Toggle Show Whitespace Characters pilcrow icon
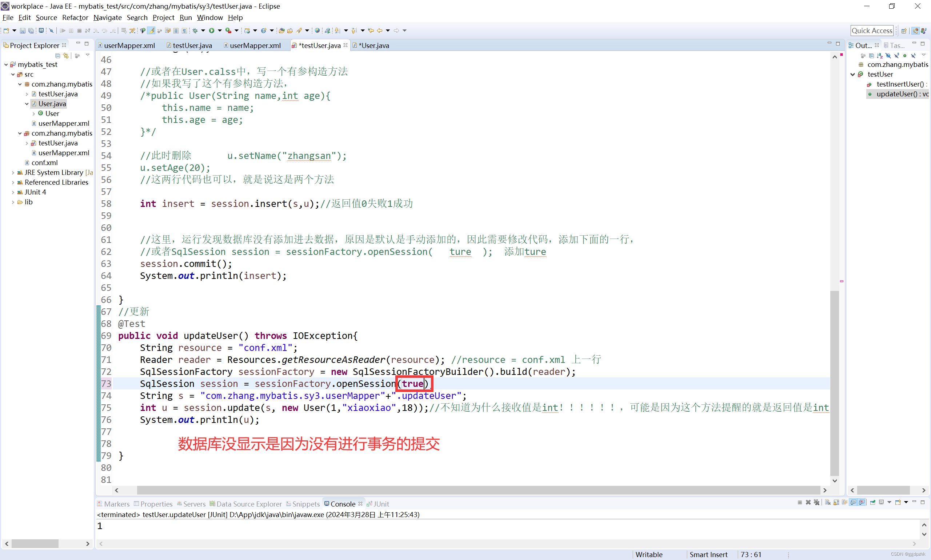The image size is (931, 560). click(184, 31)
